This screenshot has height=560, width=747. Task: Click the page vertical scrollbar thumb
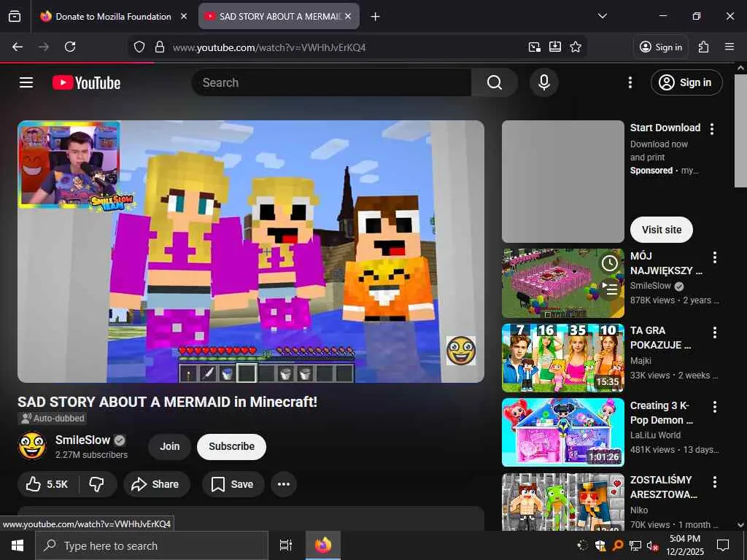(740, 131)
